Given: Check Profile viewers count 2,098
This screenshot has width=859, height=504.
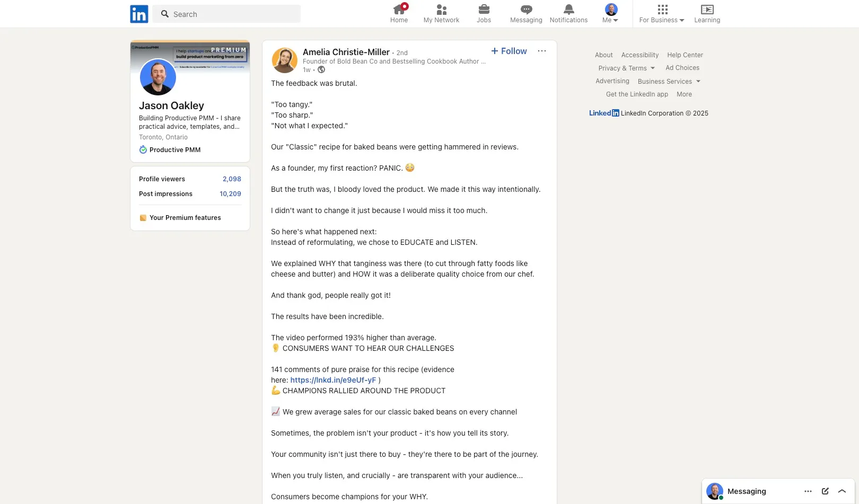Looking at the screenshot, I should [x=232, y=179].
